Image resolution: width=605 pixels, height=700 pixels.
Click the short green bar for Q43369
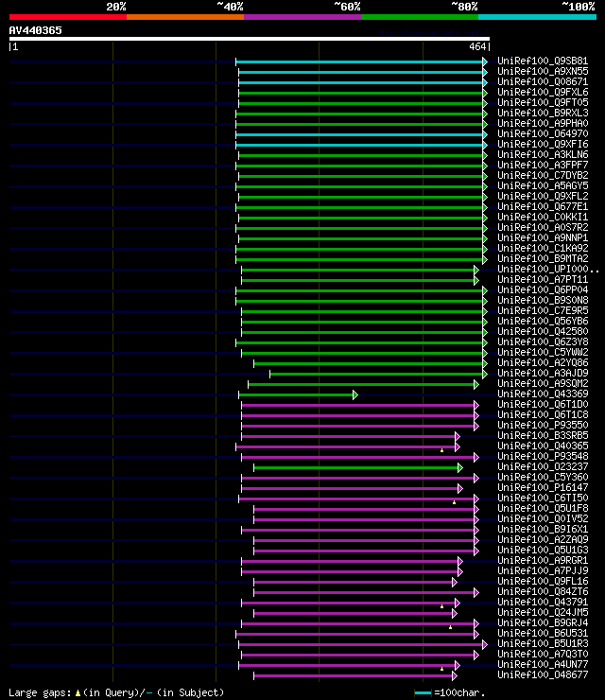pos(296,395)
